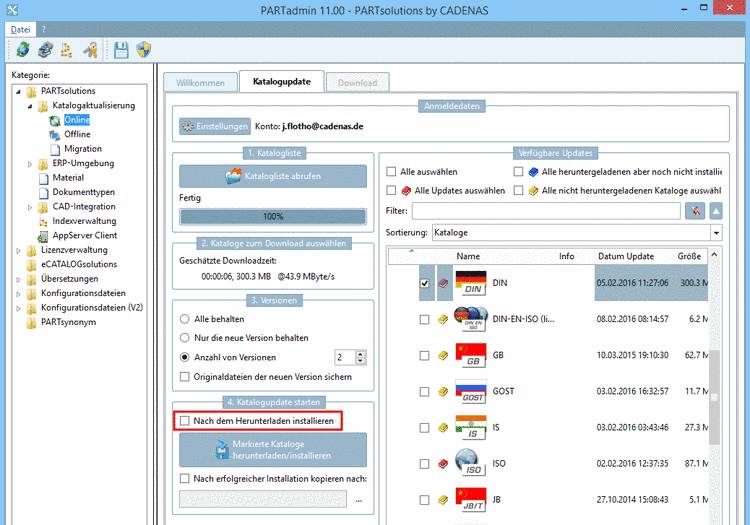Expand the ERP-Umgebung tree node
The height and width of the screenshot is (525, 750).
click(30, 164)
